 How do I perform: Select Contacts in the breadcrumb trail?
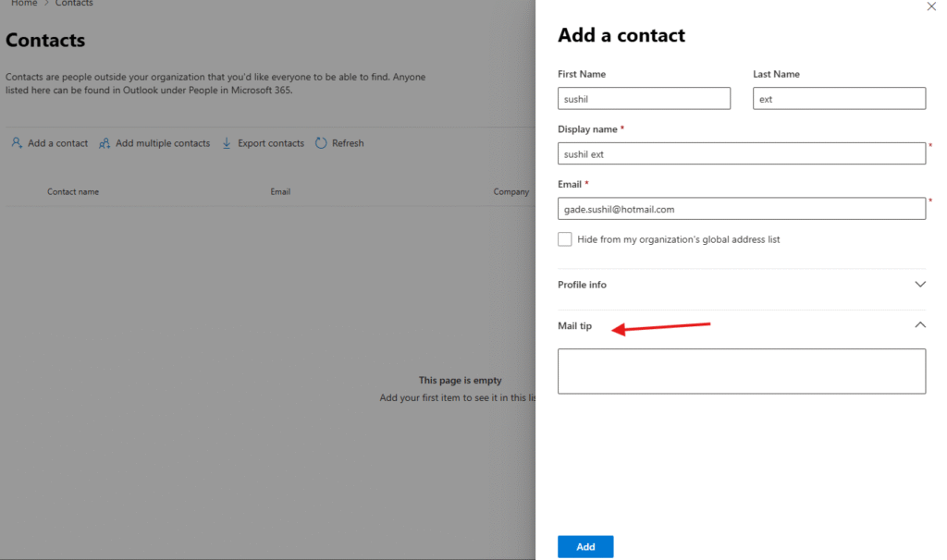tap(74, 4)
